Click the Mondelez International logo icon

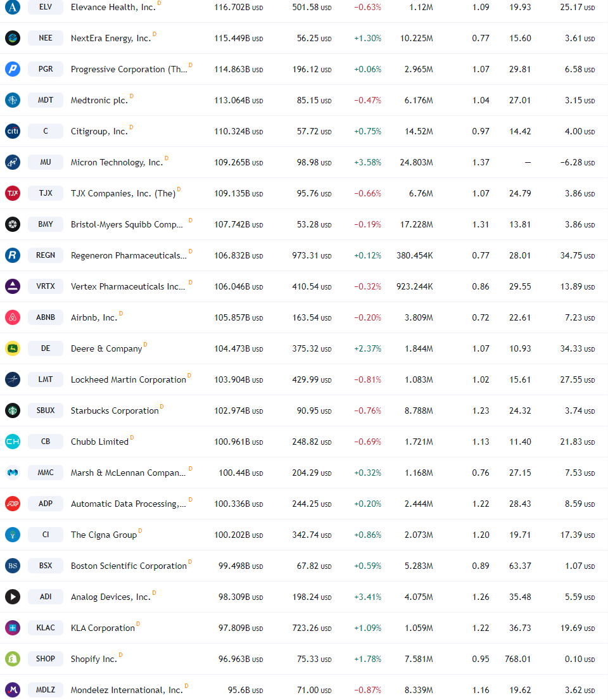tap(13, 689)
